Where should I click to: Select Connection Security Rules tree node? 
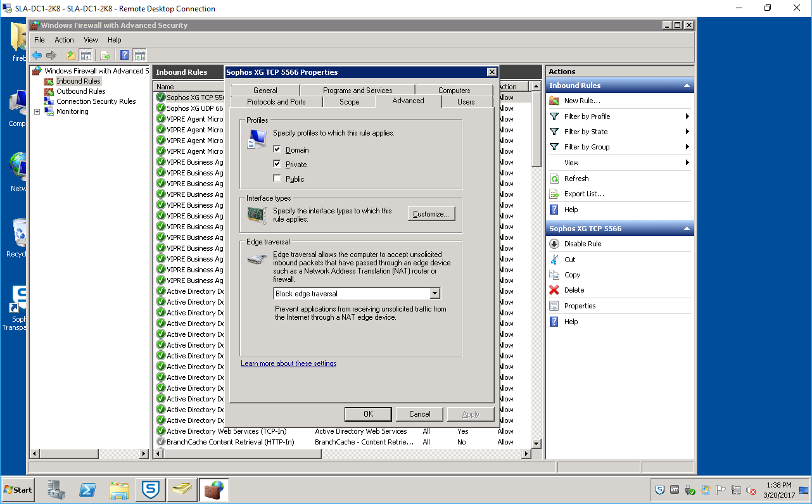pyautogui.click(x=96, y=101)
